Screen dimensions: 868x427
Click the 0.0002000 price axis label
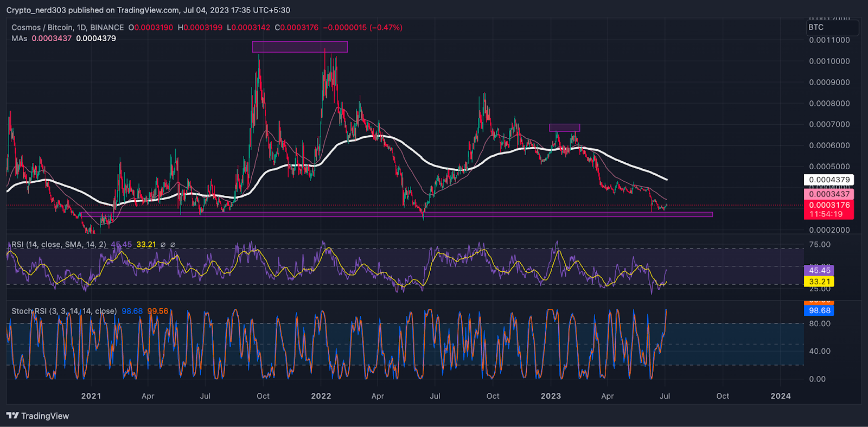pos(829,230)
